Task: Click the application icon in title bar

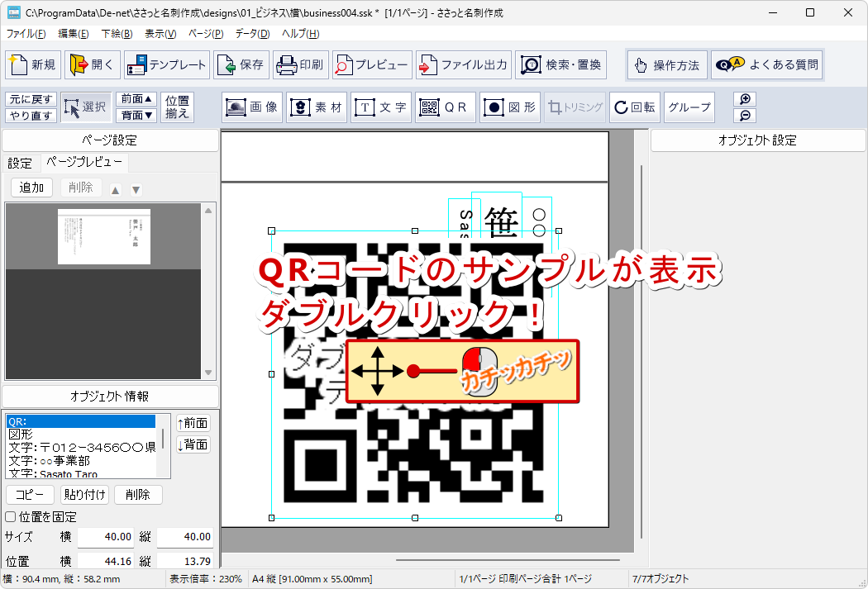Action: (x=13, y=12)
